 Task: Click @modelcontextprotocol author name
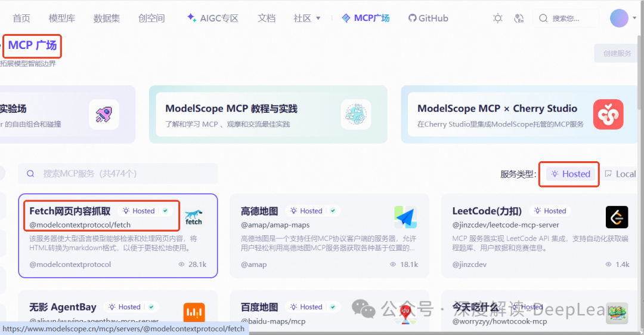(x=70, y=264)
